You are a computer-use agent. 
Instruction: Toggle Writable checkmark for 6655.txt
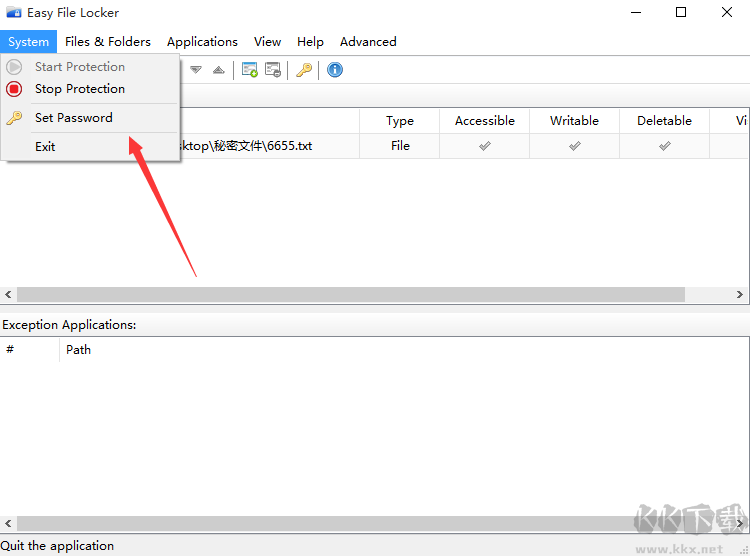tap(574, 146)
